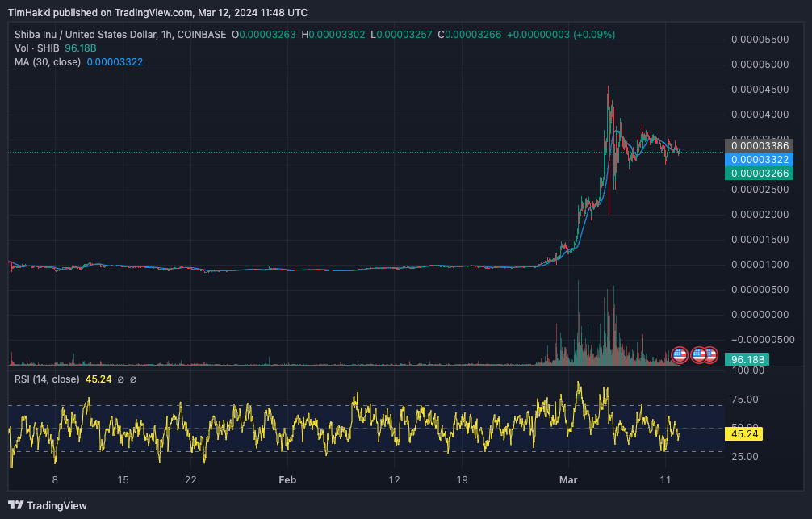Click the 0.00005500 price axis label
This screenshot has height=519, width=812.
coord(760,40)
